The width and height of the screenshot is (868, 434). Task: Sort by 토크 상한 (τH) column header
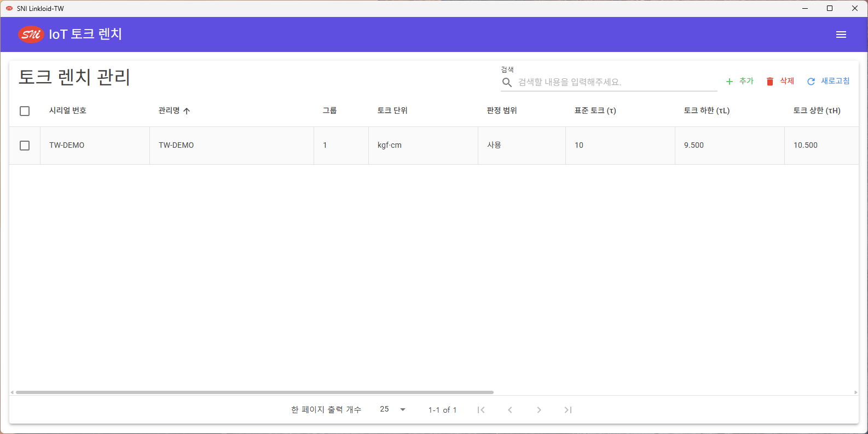(x=817, y=111)
